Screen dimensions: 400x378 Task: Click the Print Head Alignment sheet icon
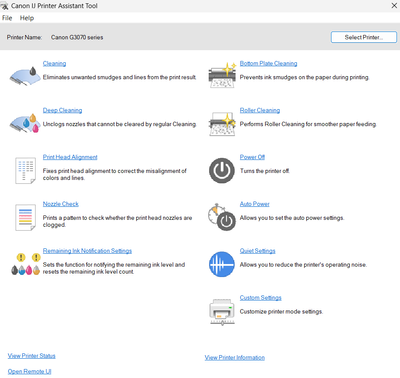point(25,171)
